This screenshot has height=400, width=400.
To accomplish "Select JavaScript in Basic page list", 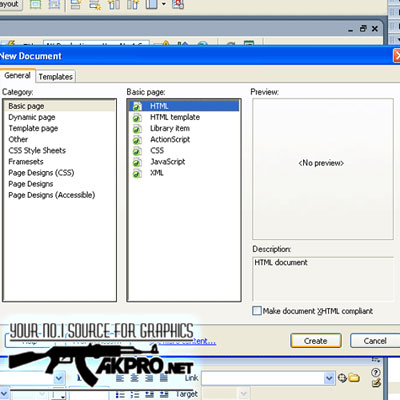I will (168, 162).
